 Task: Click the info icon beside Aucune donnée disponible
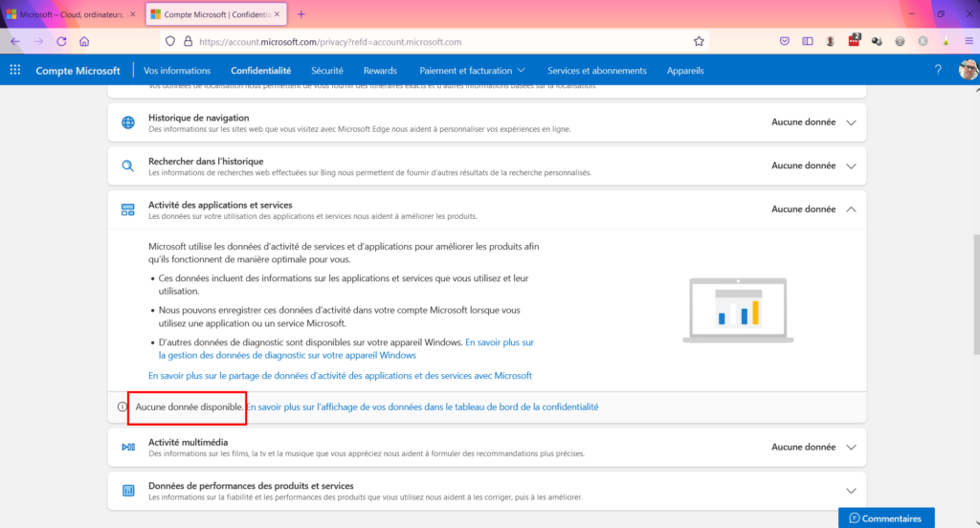pyautogui.click(x=122, y=407)
